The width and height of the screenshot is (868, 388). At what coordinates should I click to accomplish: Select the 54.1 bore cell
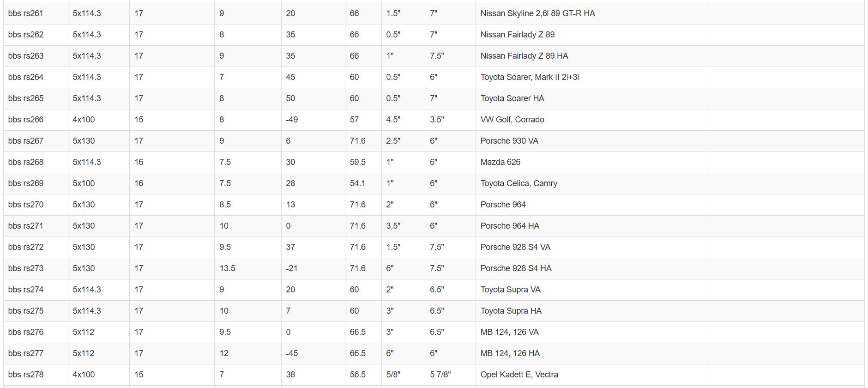[x=363, y=183]
